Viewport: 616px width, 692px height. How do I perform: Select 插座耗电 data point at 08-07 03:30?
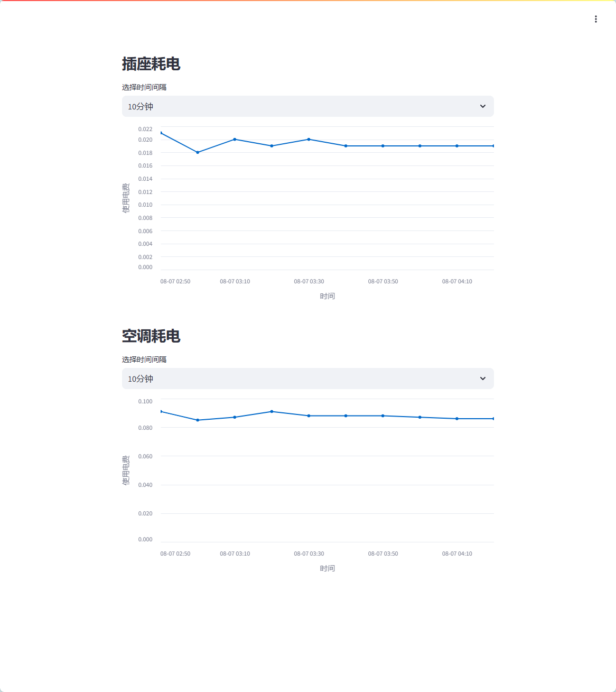coord(309,140)
